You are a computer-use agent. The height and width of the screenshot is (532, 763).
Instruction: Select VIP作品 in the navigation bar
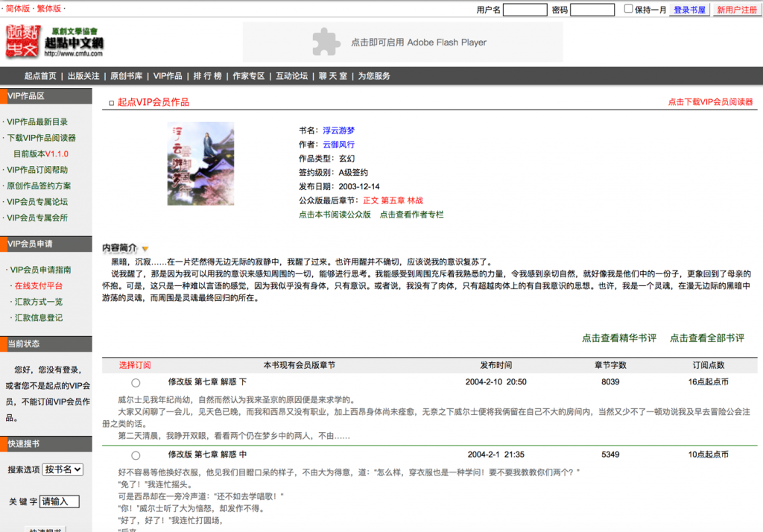coord(168,76)
